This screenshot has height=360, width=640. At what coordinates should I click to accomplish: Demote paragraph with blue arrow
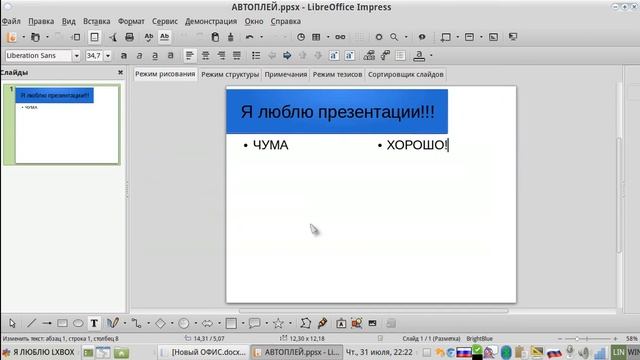[x=287, y=56]
